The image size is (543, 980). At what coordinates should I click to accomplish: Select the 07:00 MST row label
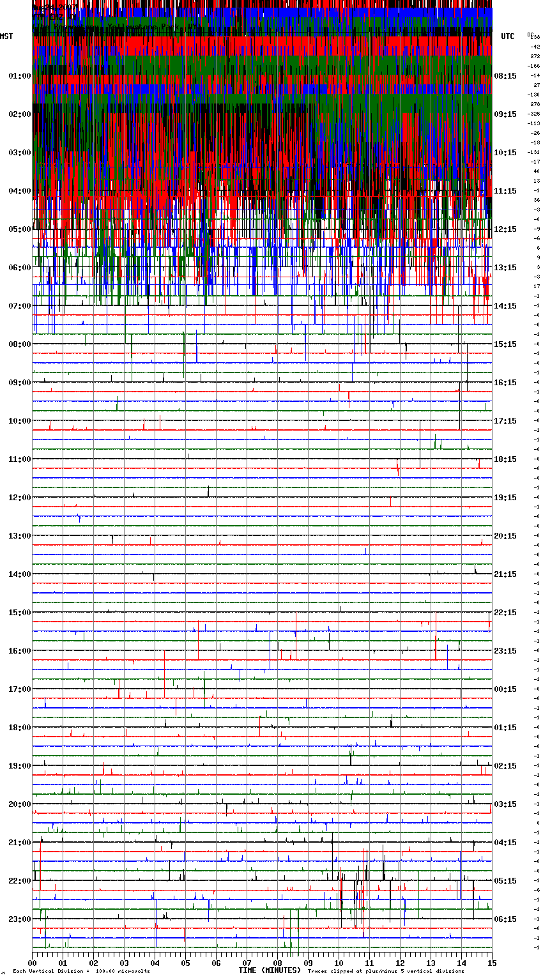coord(20,306)
